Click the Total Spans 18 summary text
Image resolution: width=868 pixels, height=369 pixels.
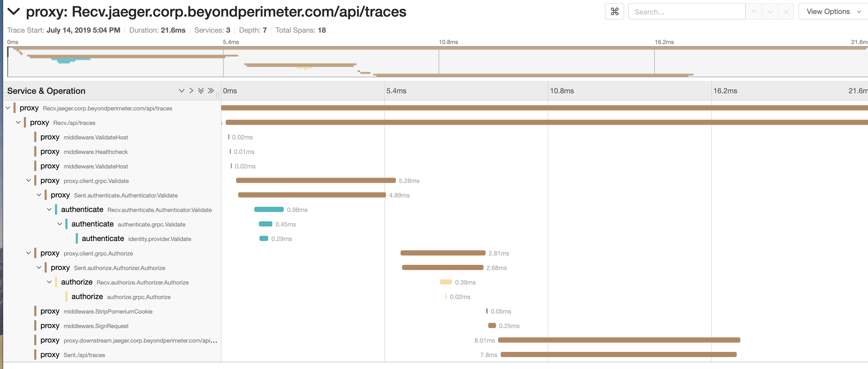[301, 30]
